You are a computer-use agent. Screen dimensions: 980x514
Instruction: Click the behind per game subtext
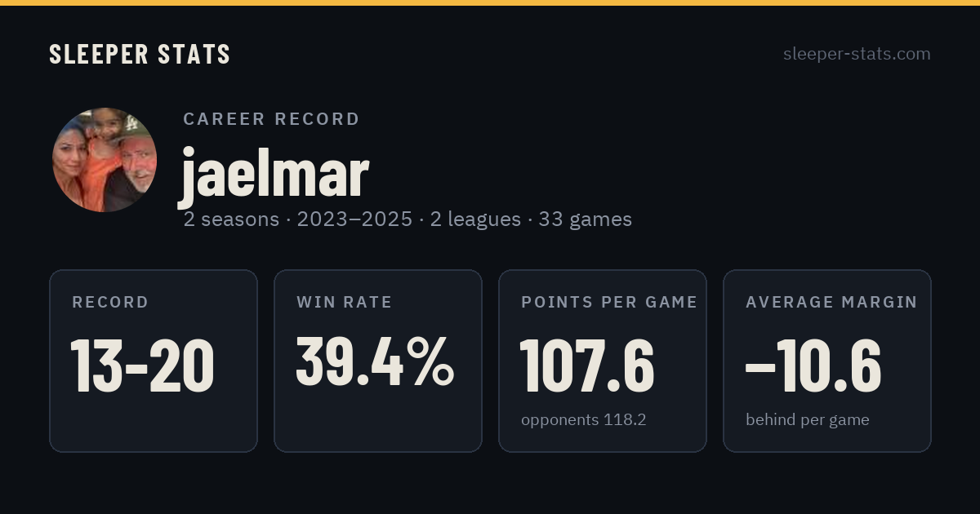pyautogui.click(x=807, y=420)
